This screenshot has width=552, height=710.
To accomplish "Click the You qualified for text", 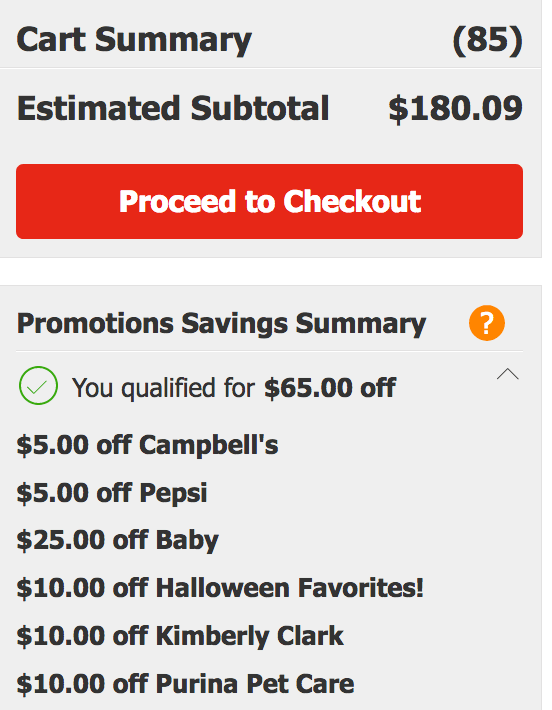I will 163,388.
